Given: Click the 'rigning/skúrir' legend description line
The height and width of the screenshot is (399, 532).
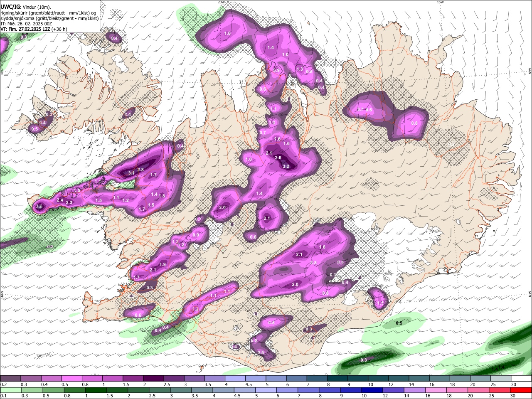Looking at the screenshot, I should [48, 13].
